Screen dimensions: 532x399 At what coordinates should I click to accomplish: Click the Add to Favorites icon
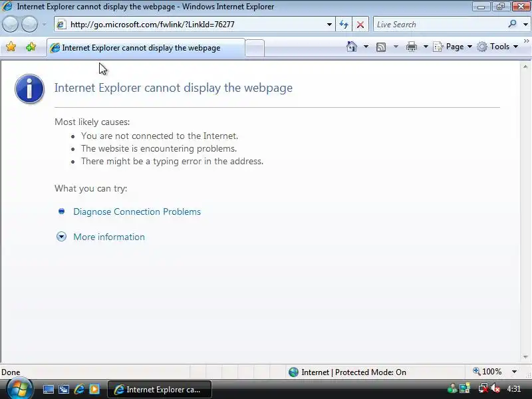[31, 47]
